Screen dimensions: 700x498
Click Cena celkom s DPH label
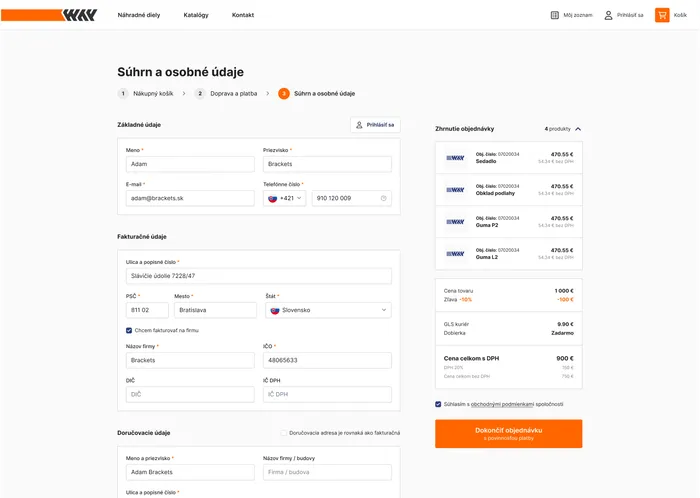471,358
